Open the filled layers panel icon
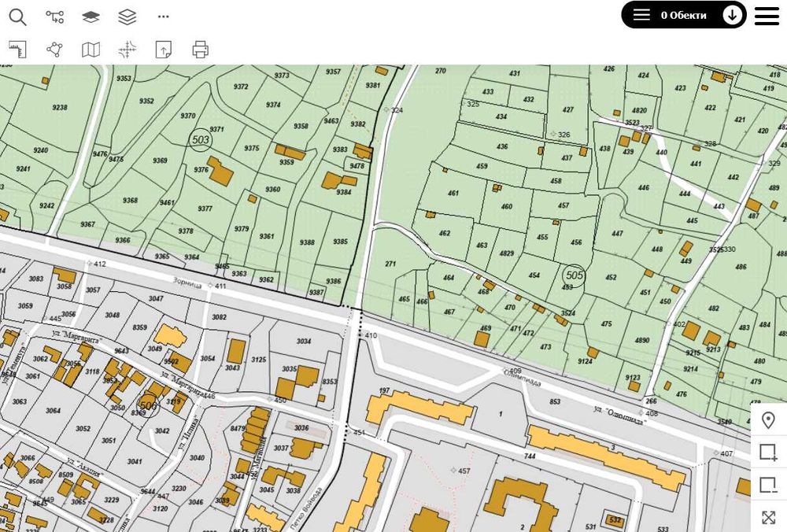This screenshot has height=532, width=787. point(91,17)
